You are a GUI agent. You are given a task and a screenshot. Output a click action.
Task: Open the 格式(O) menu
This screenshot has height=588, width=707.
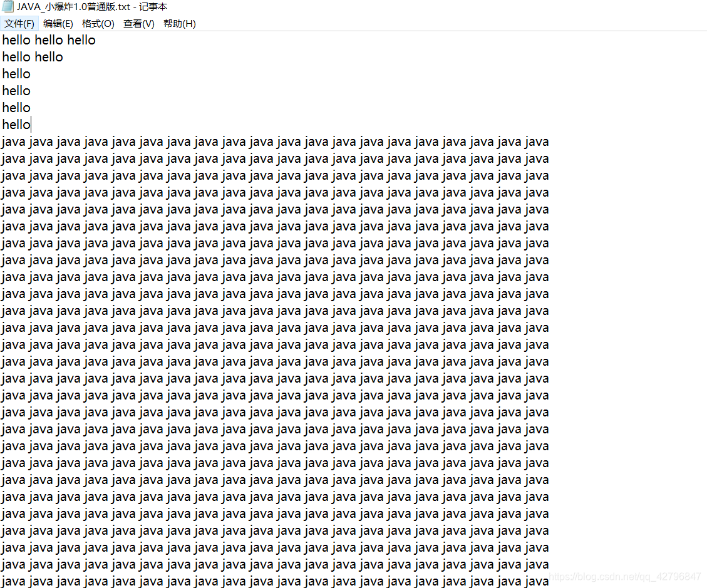pyautogui.click(x=98, y=23)
